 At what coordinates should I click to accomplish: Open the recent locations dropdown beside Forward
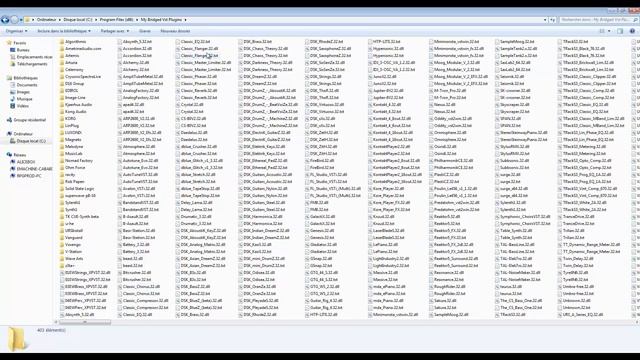21,20
